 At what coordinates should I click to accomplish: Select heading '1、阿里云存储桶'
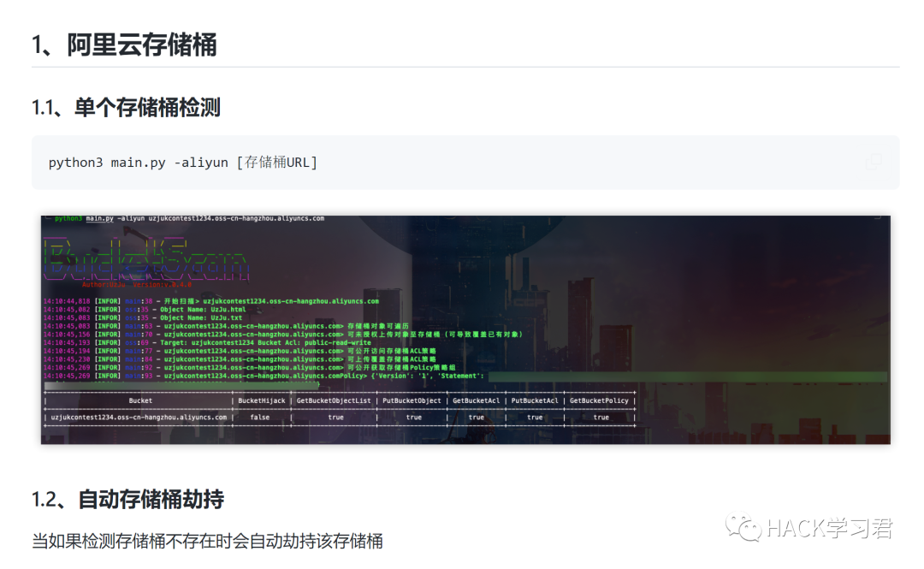pos(124,44)
